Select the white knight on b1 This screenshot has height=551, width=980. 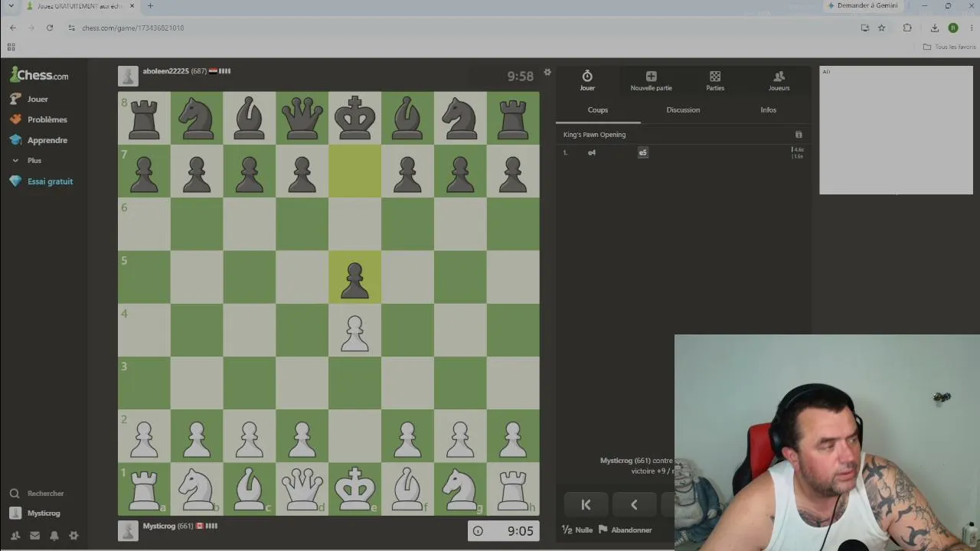197,489
